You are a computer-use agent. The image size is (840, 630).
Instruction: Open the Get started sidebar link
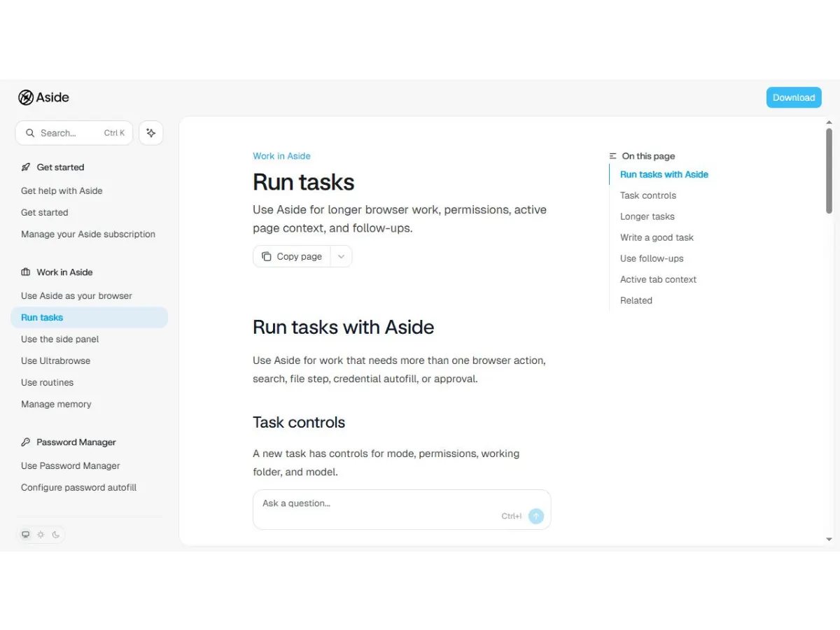[x=45, y=212]
